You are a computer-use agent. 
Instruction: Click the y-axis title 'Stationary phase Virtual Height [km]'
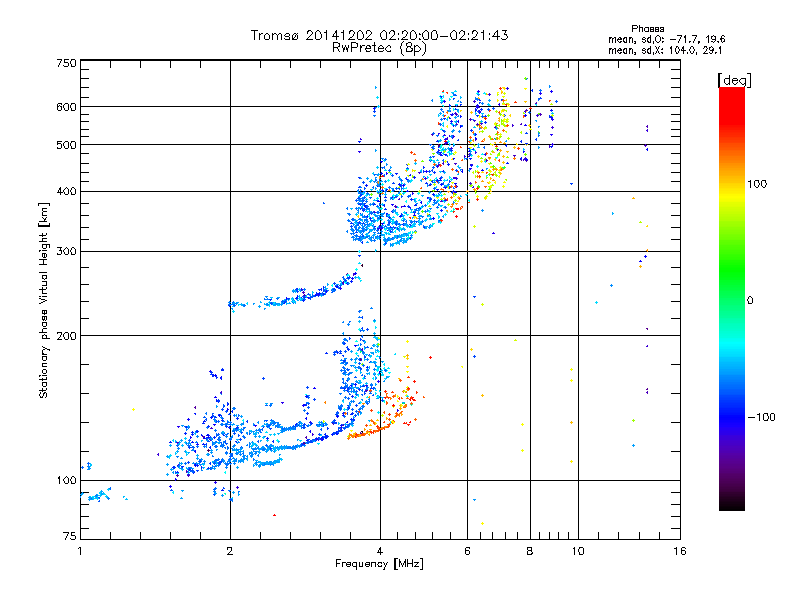pyautogui.click(x=44, y=300)
